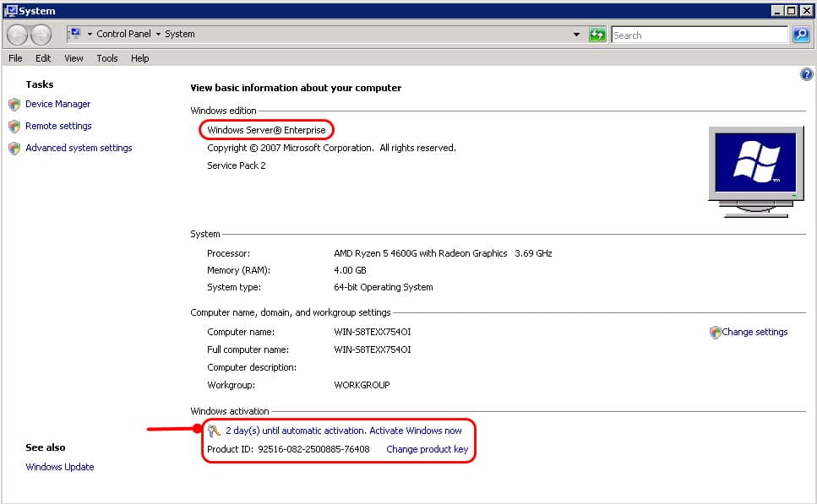Image resolution: width=817 pixels, height=504 pixels.
Task: Click inside the Search input field
Action: pyautogui.click(x=700, y=35)
